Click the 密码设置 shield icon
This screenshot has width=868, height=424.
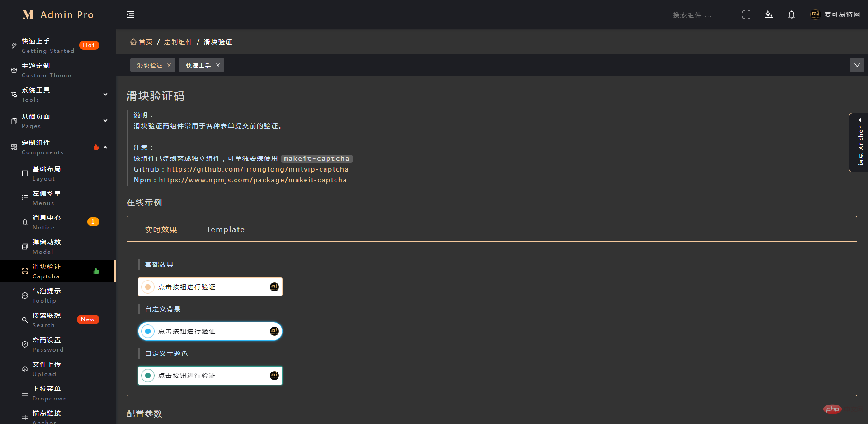(x=25, y=344)
